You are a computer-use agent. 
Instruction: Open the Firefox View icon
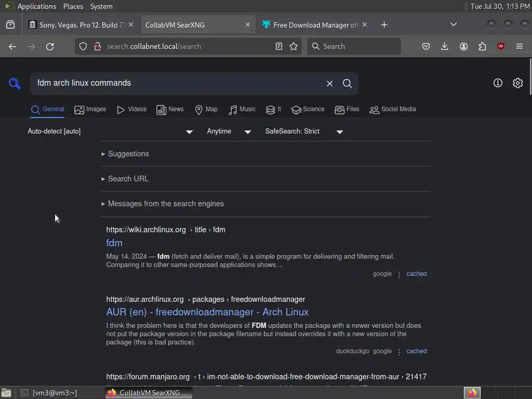click(x=10, y=25)
